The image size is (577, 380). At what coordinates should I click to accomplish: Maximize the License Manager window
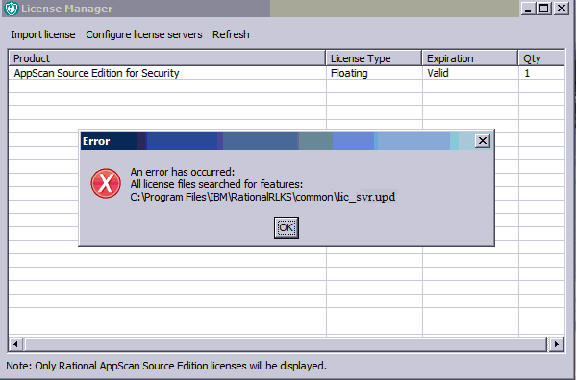(x=544, y=8)
